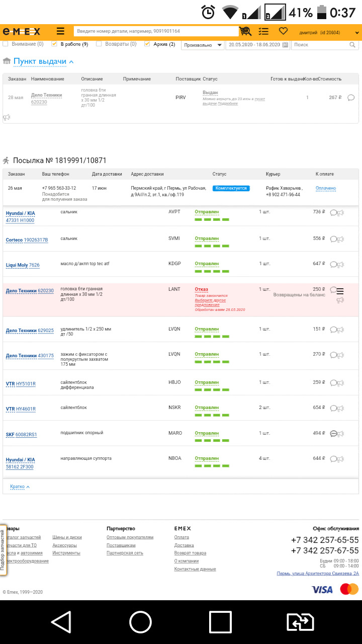Call the +7 342 257-65-55 office number
The width and height of the screenshot is (362, 644).
(x=325, y=540)
